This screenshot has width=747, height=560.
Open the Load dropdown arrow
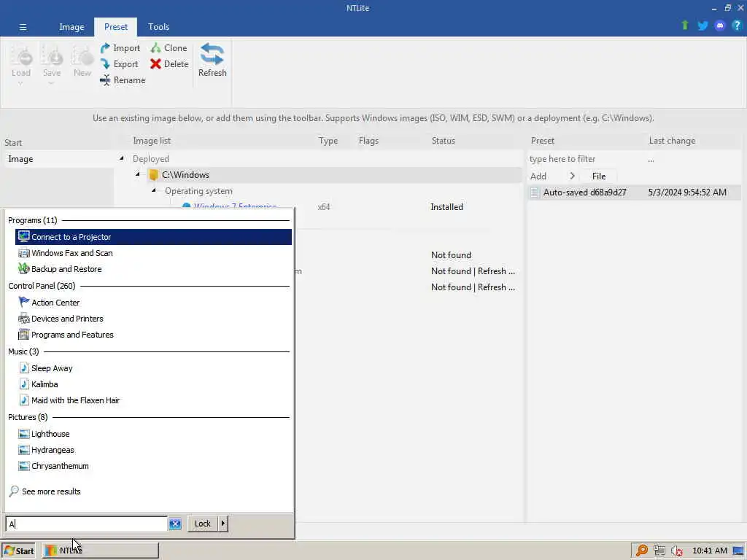point(20,83)
